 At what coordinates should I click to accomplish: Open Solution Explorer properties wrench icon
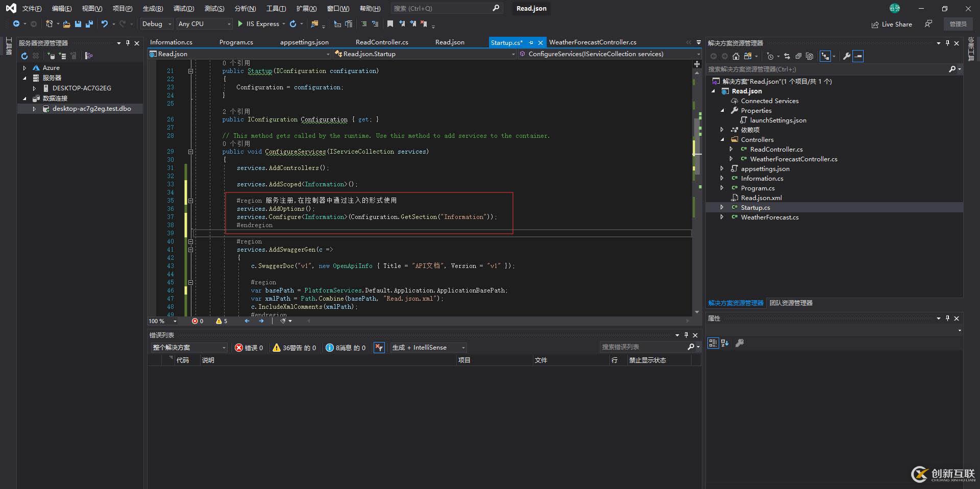[846, 56]
